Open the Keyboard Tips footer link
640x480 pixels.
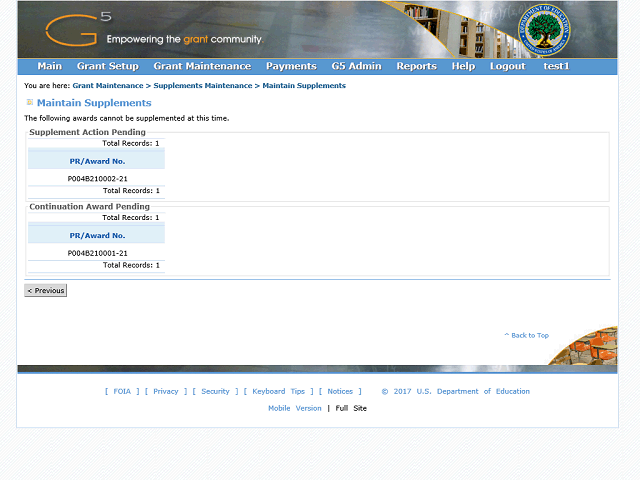click(278, 391)
